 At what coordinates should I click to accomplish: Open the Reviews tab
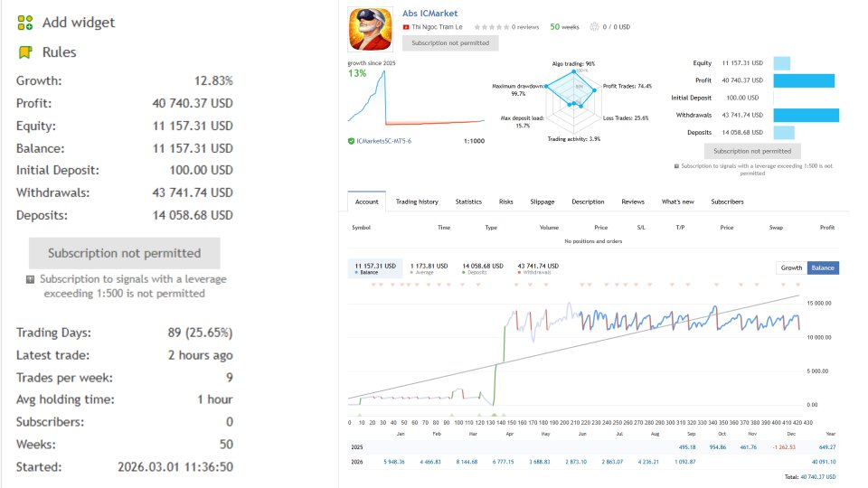[x=633, y=202]
